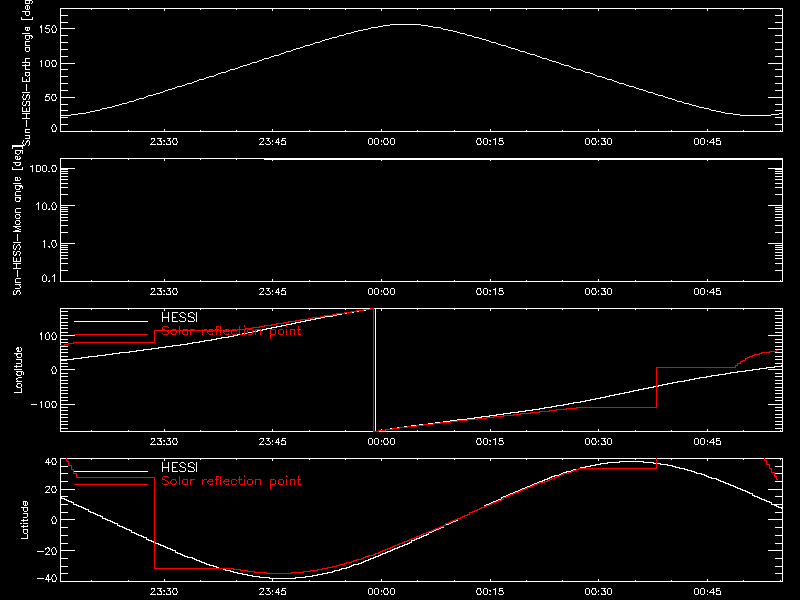Click Solar reflection point legend in Latitude plot
This screenshot has width=800, height=600.
pyautogui.click(x=231, y=481)
